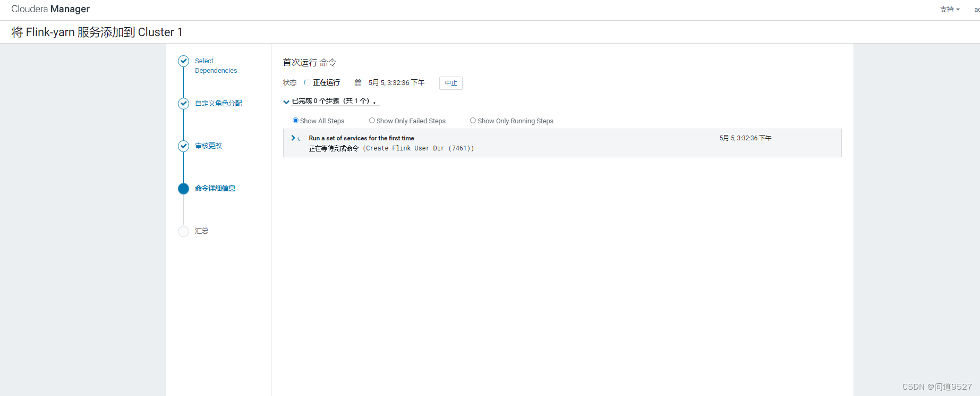Click the 审核更改 step checkmark icon

coord(183,146)
